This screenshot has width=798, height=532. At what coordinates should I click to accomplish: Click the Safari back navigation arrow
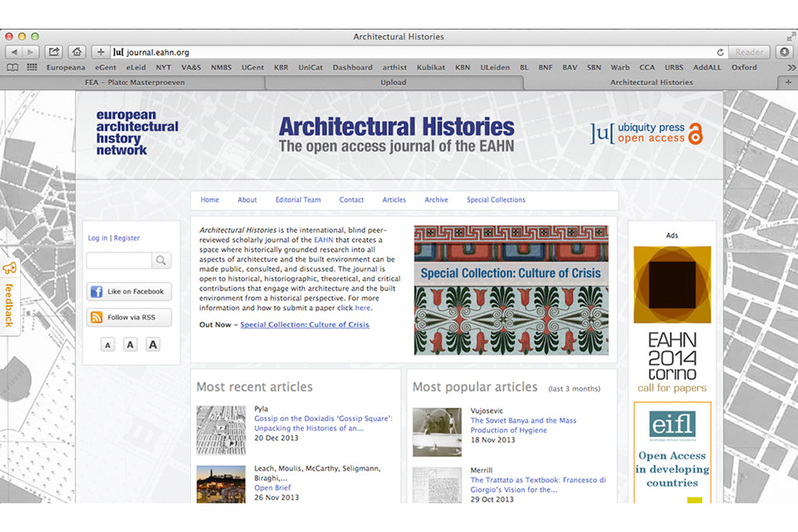click(x=14, y=52)
